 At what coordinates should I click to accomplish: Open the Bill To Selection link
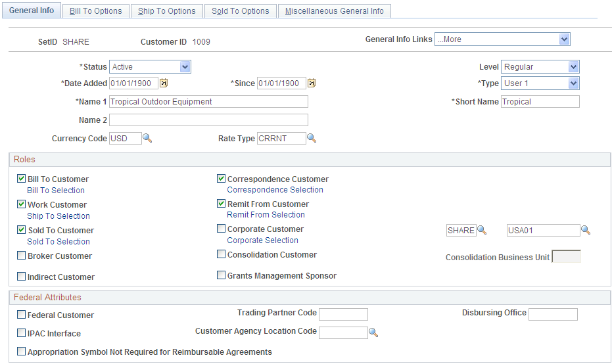pos(56,191)
